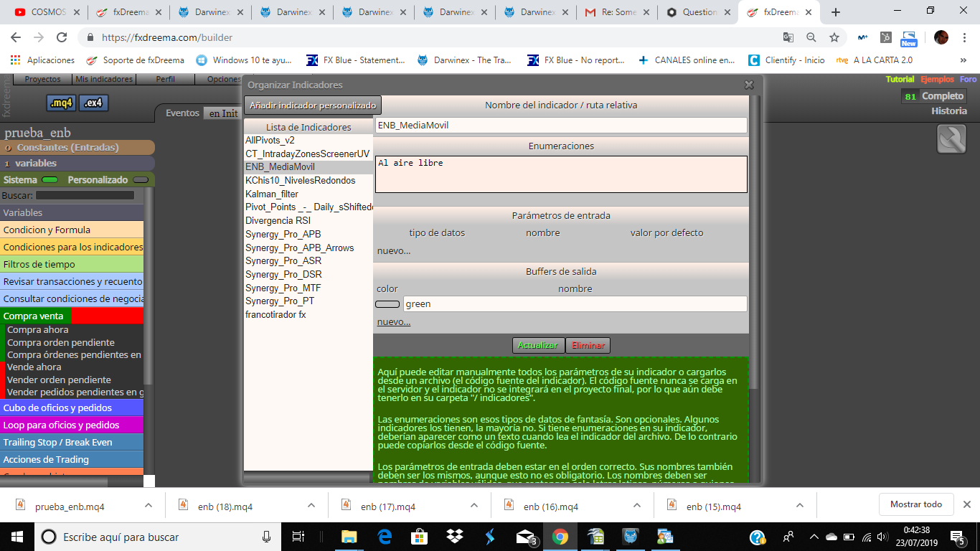
Task: Click the microphone icon in the search box
Action: click(266, 537)
